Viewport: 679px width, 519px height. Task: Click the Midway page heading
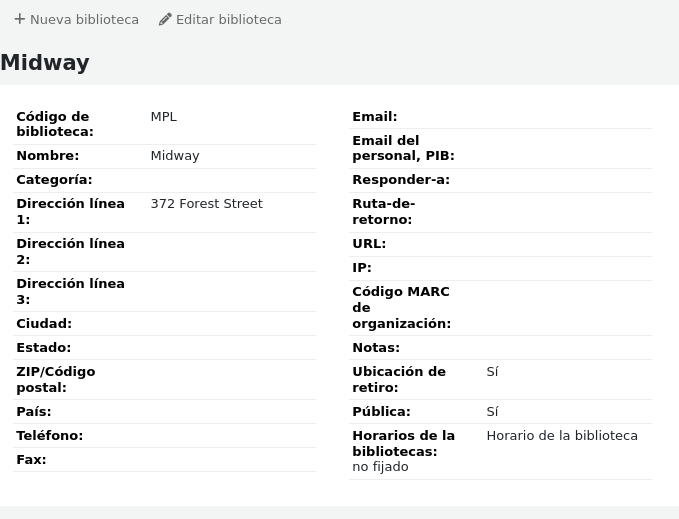click(45, 63)
